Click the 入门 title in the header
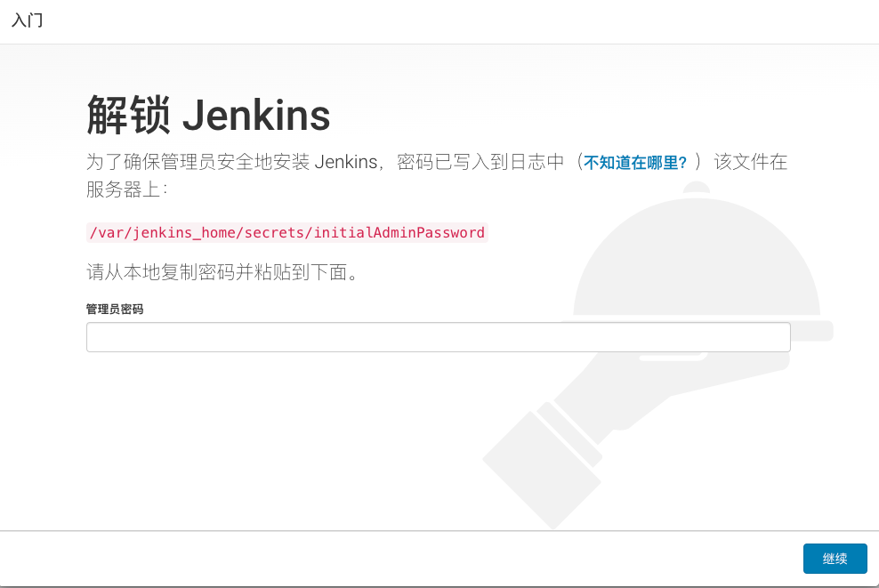Screen dimensions: 879x588 [x=27, y=20]
